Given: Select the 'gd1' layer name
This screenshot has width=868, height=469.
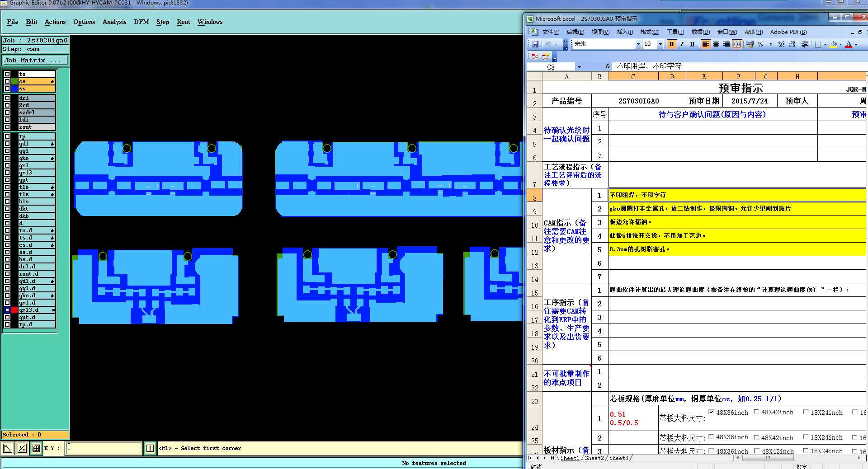Looking at the screenshot, I should 37,144.
